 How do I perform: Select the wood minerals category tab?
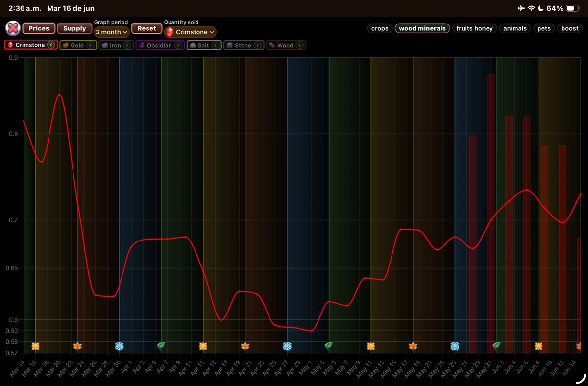point(422,28)
